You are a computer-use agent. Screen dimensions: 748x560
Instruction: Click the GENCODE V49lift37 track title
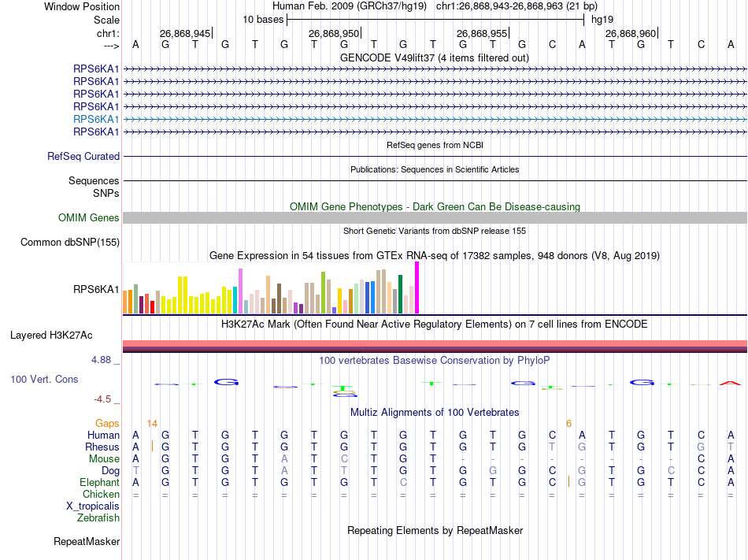[x=435, y=58]
